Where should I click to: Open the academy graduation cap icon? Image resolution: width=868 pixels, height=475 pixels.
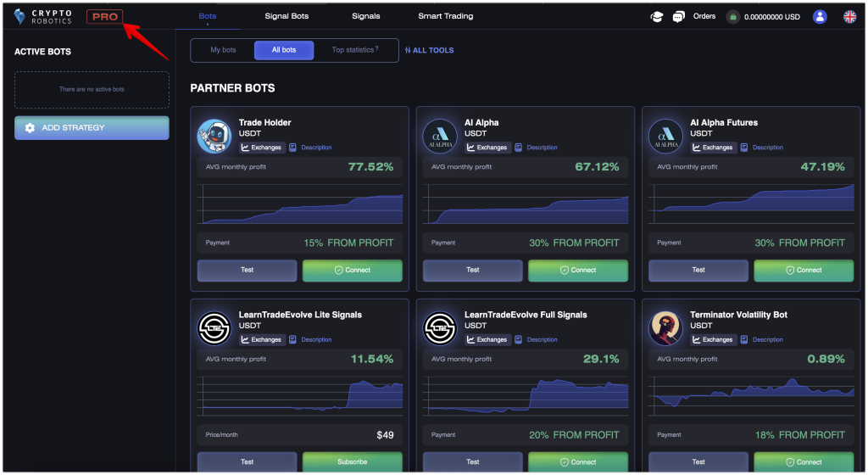tap(657, 17)
